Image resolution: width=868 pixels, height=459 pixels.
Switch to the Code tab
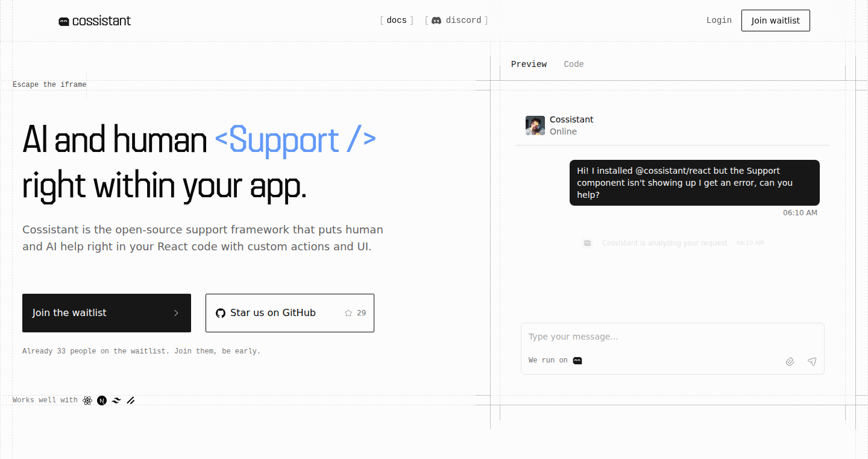point(574,64)
